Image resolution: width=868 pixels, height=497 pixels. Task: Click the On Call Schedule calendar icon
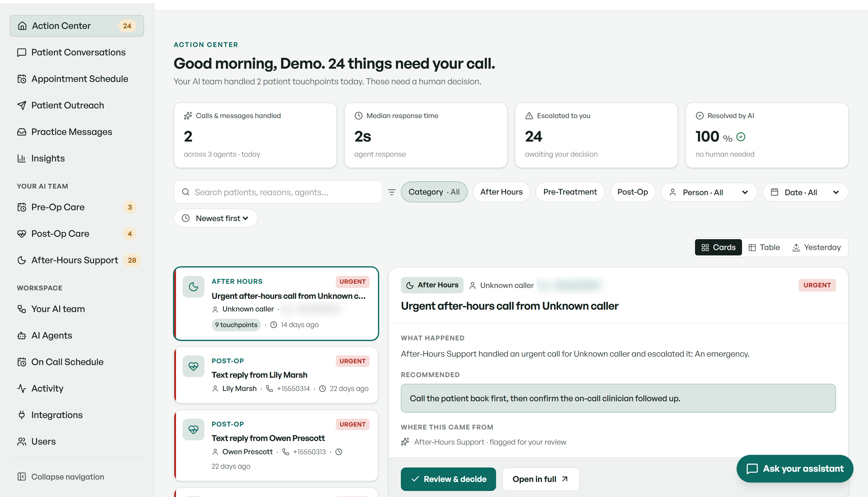[x=21, y=362]
